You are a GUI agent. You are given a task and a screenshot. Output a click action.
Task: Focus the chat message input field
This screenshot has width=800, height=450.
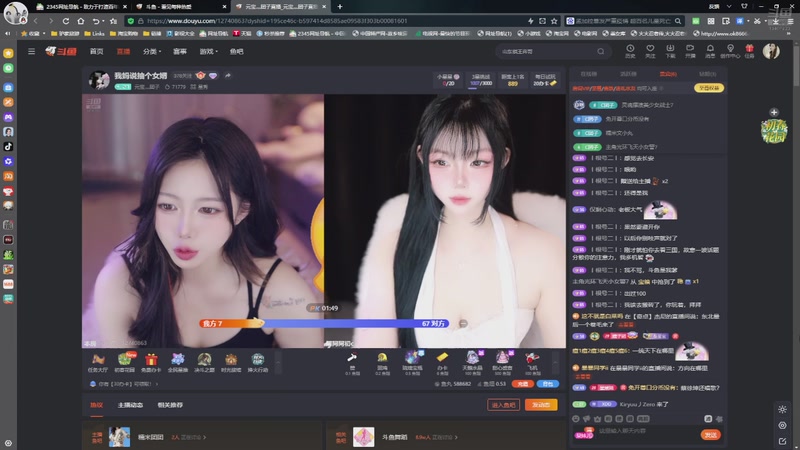coord(647,431)
